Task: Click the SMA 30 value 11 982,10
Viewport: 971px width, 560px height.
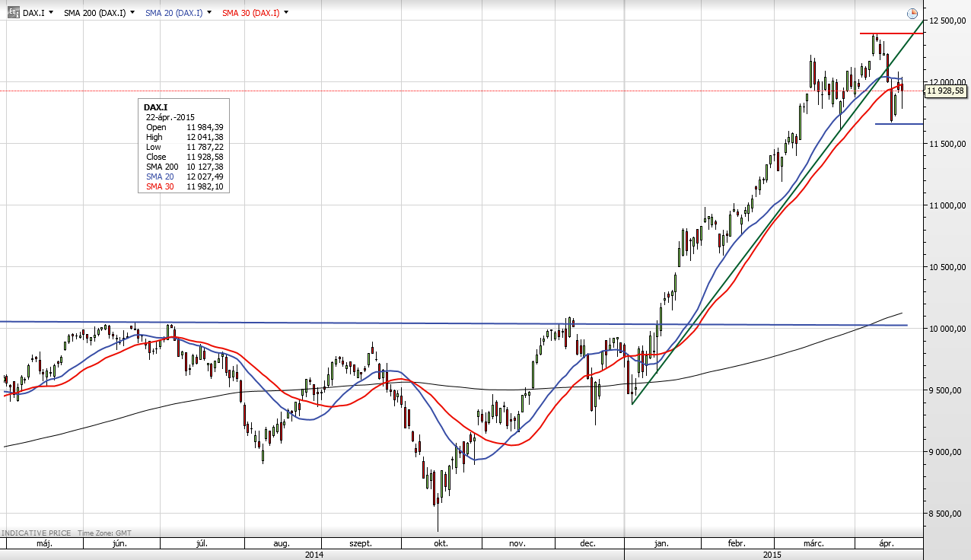Action: (205, 186)
